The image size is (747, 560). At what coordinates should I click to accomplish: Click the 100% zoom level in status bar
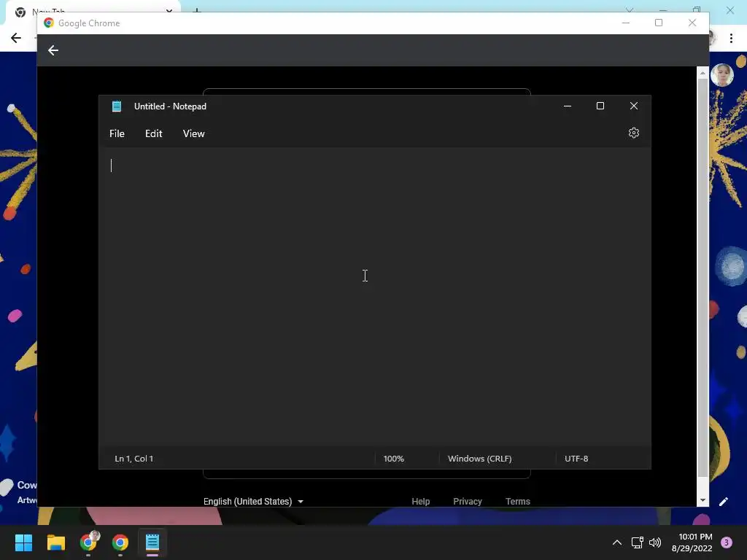click(393, 459)
